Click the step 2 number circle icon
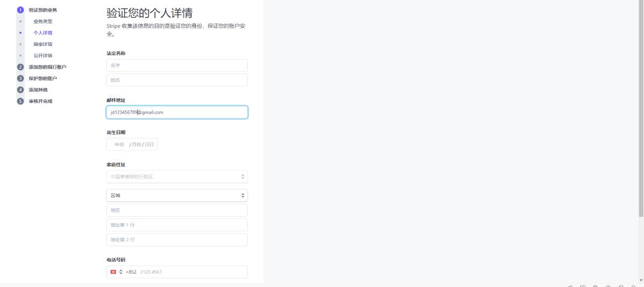The width and height of the screenshot is (644, 287). pyautogui.click(x=20, y=67)
